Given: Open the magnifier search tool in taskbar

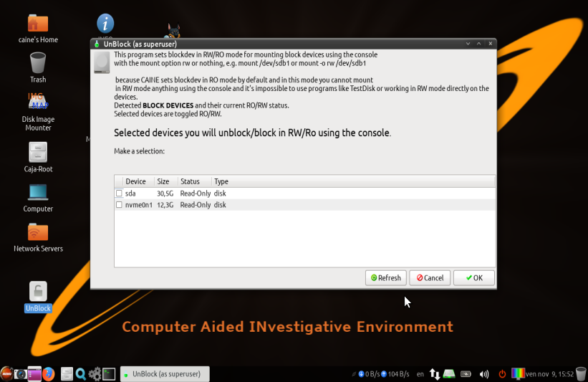Looking at the screenshot, I should pyautogui.click(x=81, y=374).
